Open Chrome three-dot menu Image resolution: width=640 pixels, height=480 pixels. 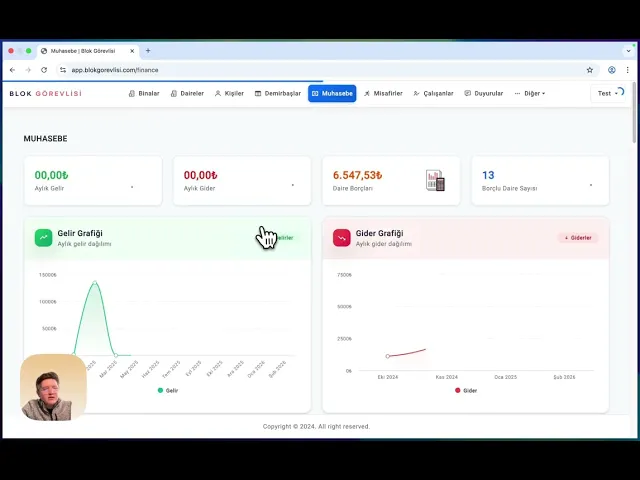tap(627, 70)
